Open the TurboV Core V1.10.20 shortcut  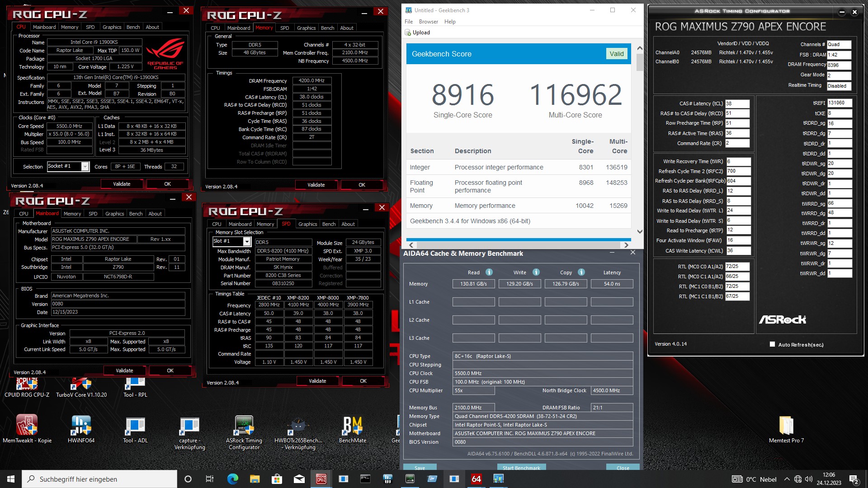pos(81,388)
